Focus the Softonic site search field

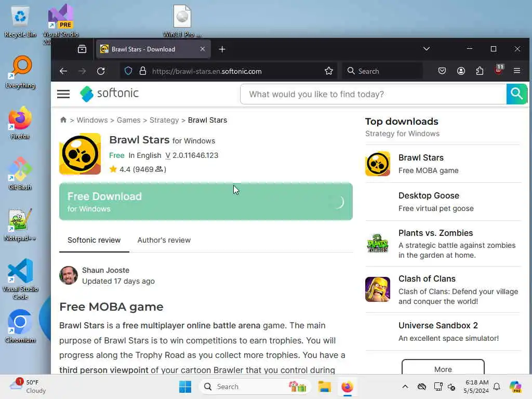373,94
